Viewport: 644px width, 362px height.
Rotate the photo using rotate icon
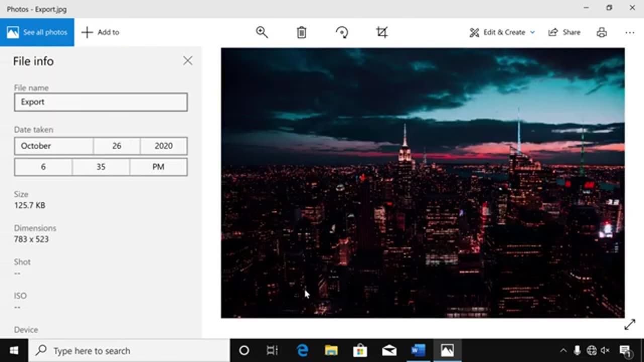342,32
